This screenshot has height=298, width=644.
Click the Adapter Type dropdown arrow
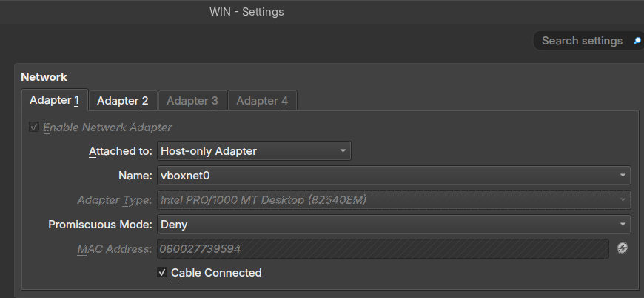pos(623,200)
